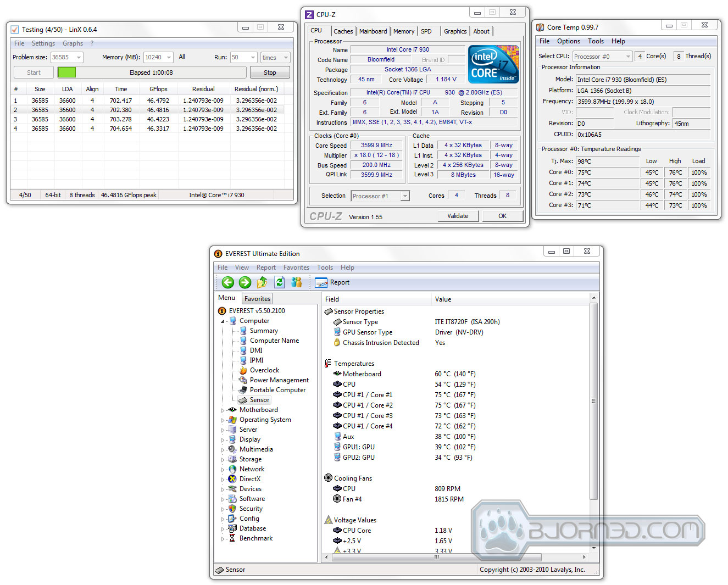
Task: Click OK button in CPU-Z
Action: pyautogui.click(x=502, y=216)
